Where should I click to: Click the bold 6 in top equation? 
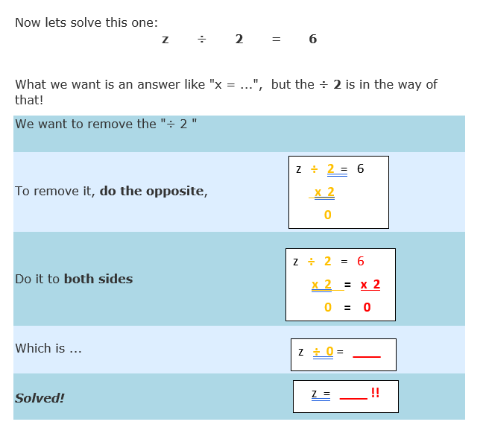click(312, 40)
